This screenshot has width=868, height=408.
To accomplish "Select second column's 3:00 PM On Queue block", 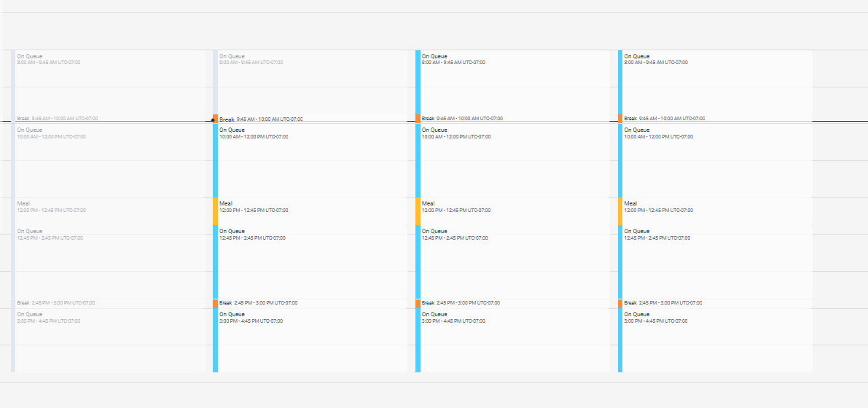I will 310,340.
